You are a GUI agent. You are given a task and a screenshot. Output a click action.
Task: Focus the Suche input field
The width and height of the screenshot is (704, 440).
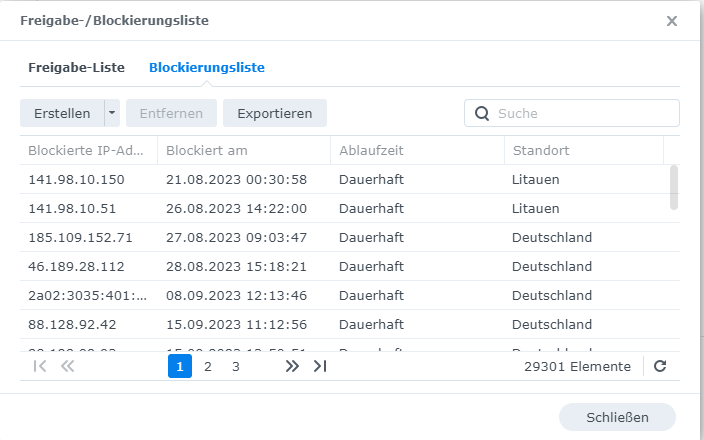pyautogui.click(x=572, y=113)
